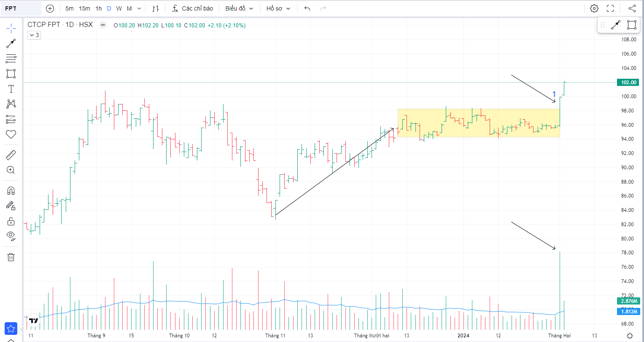Viewport: 644px width, 342px height.
Task: Open Các chỉ báo indicators
Action: [193, 8]
